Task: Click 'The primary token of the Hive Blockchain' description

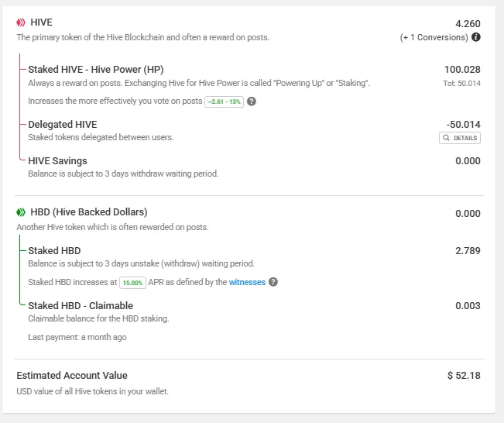Action: click(x=143, y=37)
